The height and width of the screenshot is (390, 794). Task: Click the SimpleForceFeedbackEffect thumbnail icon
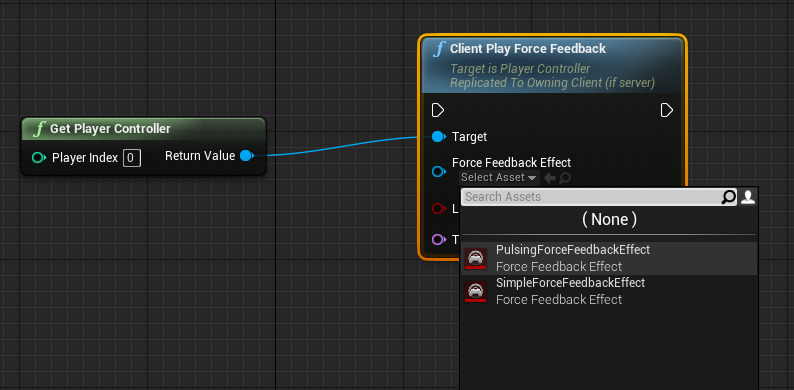(x=475, y=291)
